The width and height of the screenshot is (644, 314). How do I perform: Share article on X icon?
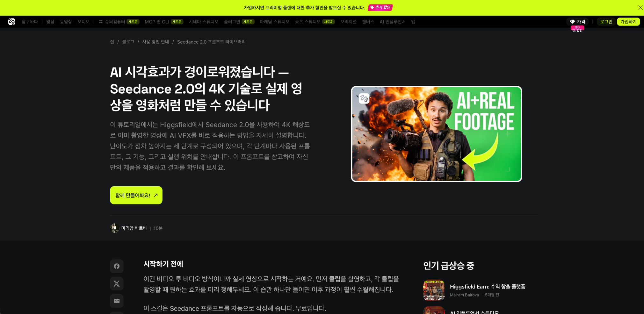coord(117,283)
